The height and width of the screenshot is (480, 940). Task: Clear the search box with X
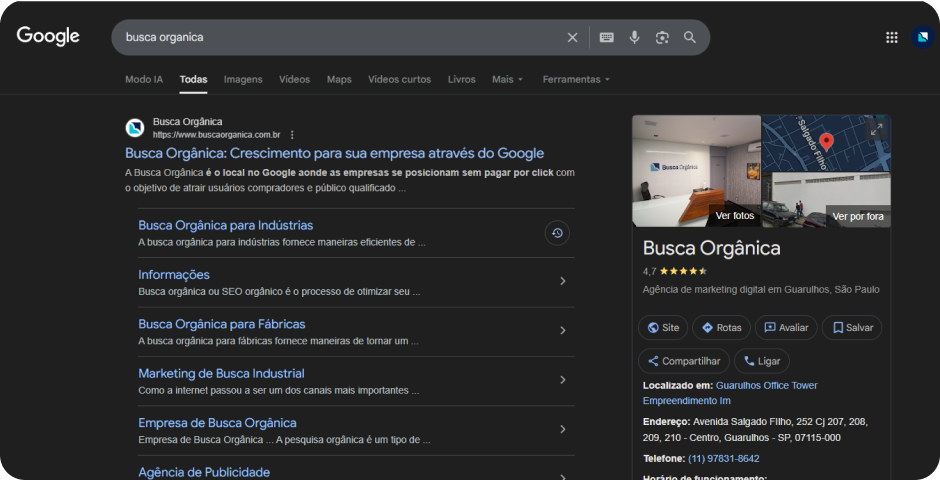573,37
